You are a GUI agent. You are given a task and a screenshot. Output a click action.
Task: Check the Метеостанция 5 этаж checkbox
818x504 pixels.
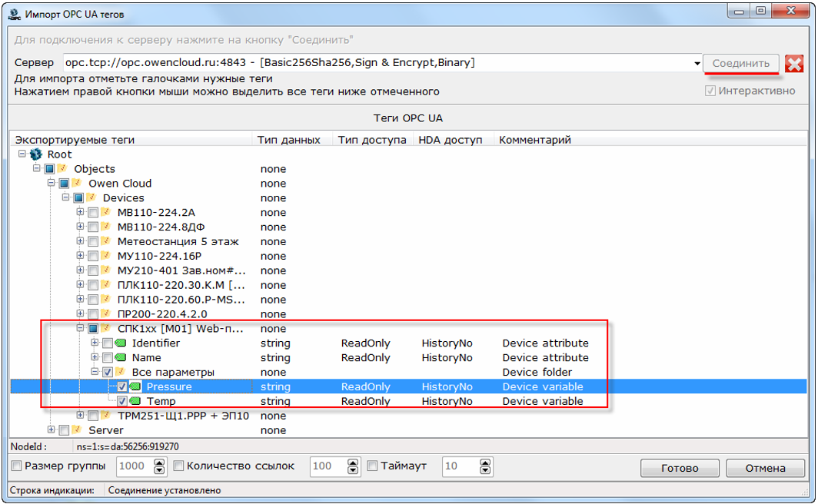[x=93, y=242]
